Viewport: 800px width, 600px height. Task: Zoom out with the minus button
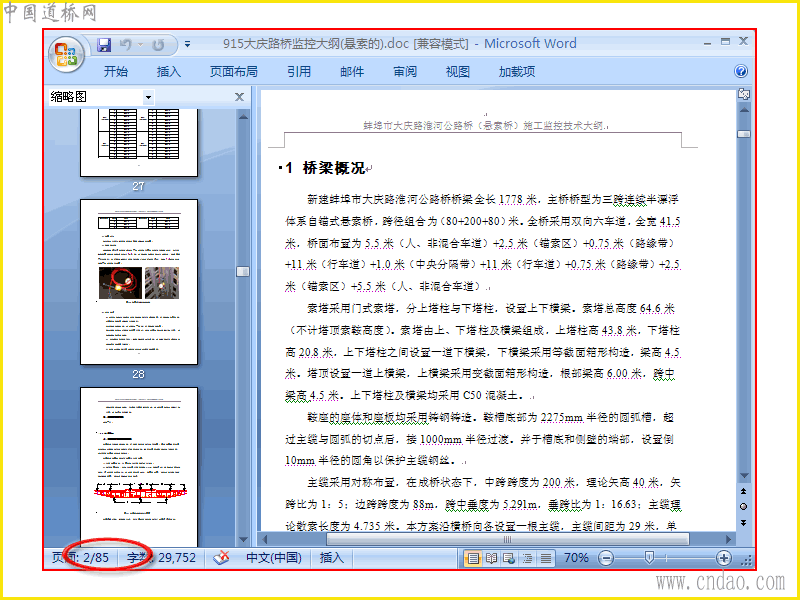tap(605, 558)
